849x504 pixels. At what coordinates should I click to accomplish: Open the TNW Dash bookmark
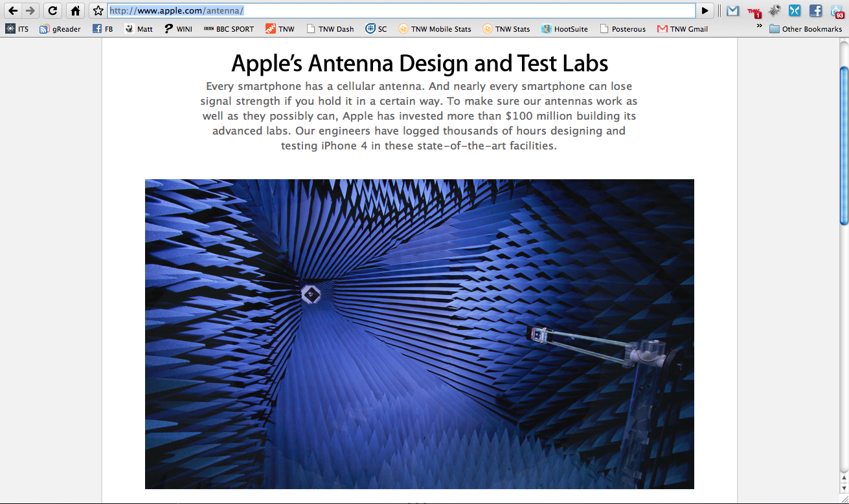(x=330, y=29)
